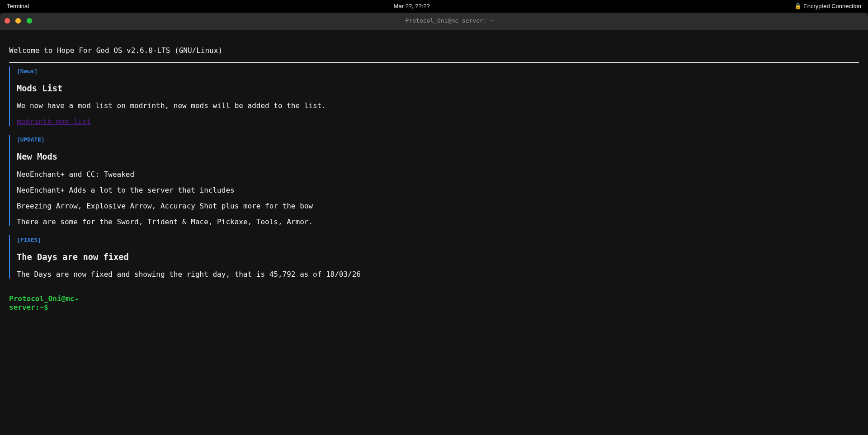The height and width of the screenshot is (435, 868).
Task: Toggle the [FIXES] section visibility bar
Action: point(9,257)
